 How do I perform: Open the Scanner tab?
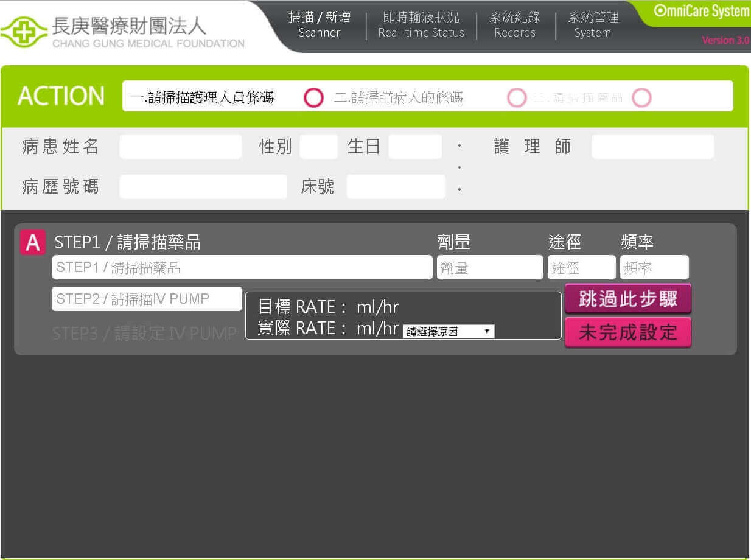320,25
